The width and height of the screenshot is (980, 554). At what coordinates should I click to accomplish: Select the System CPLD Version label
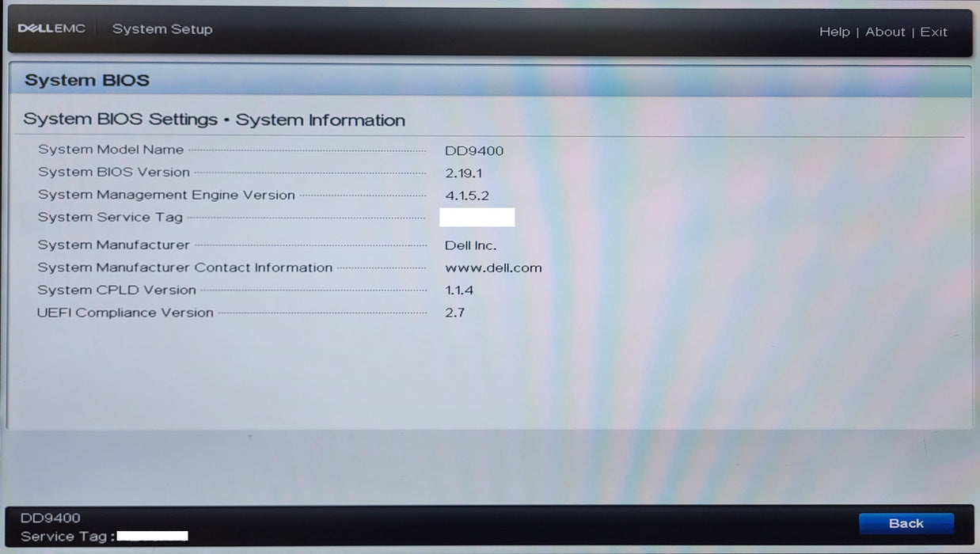coord(117,290)
